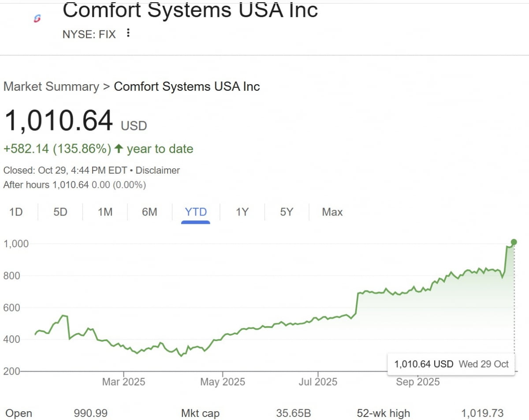Select the 1D time range tab

pyautogui.click(x=16, y=212)
